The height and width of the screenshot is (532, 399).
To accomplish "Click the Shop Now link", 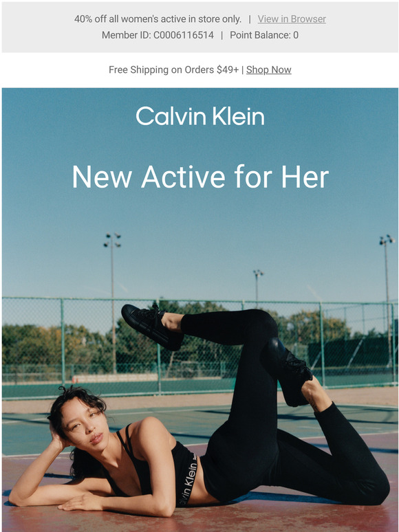I will tap(268, 69).
